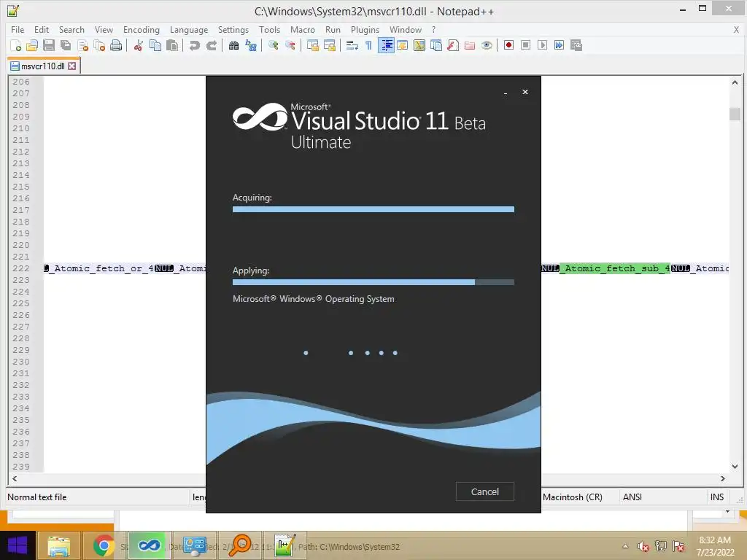The height and width of the screenshot is (560, 747).
Task: Click Macintosh (CR) in the status bar
Action: [572, 497]
